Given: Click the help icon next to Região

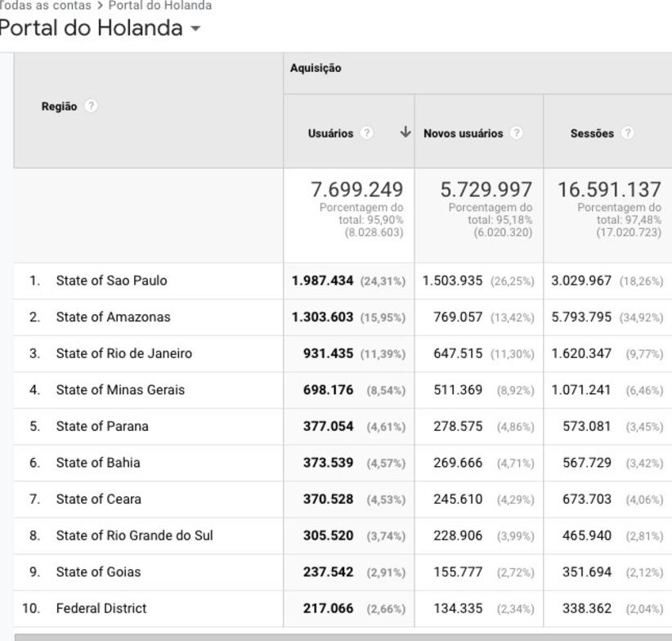Looking at the screenshot, I should (x=91, y=106).
